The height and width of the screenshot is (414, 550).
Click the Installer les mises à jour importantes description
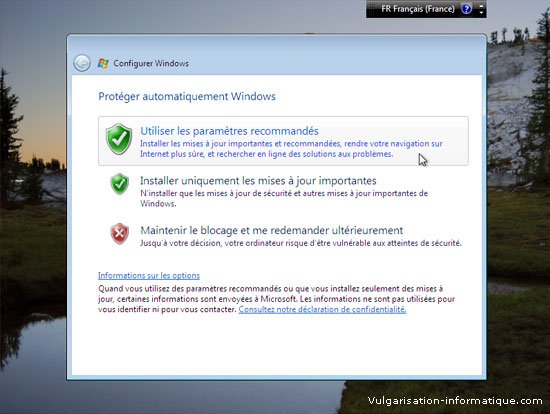[x=291, y=149]
